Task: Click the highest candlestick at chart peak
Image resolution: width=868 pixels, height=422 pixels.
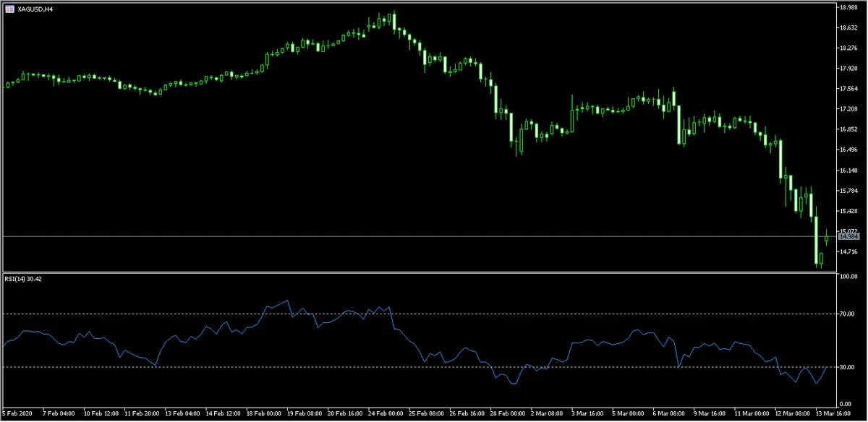Action: (x=393, y=19)
